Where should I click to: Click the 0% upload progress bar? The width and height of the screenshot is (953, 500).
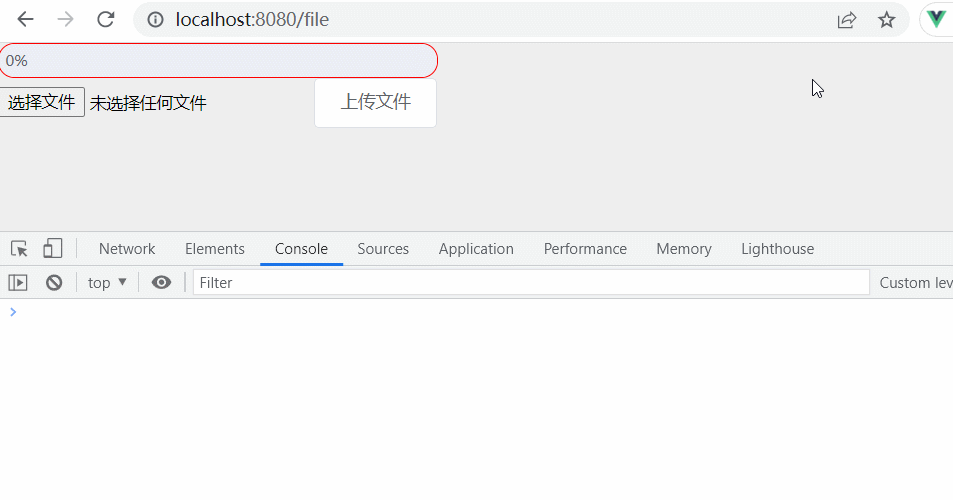[218, 61]
